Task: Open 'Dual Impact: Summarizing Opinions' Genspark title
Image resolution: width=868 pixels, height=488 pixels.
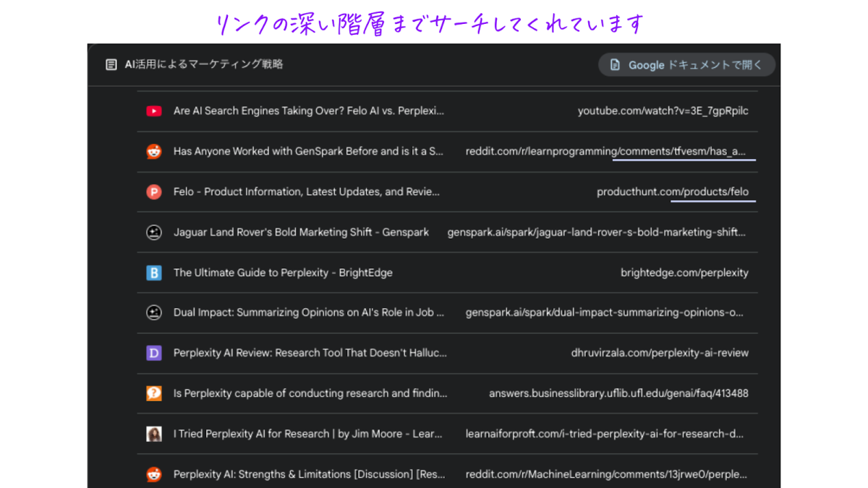Action: pos(309,313)
